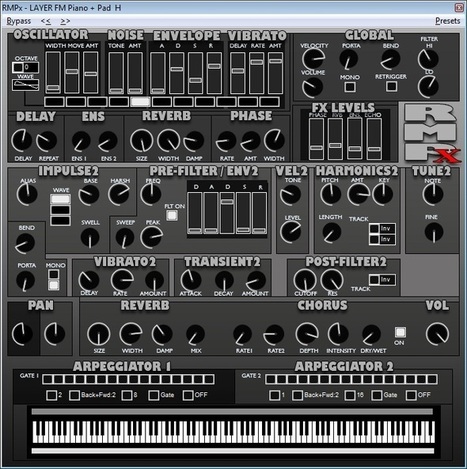Toggle Arpeggiator 1 Gate box
The image size is (467, 469).
pos(153,395)
